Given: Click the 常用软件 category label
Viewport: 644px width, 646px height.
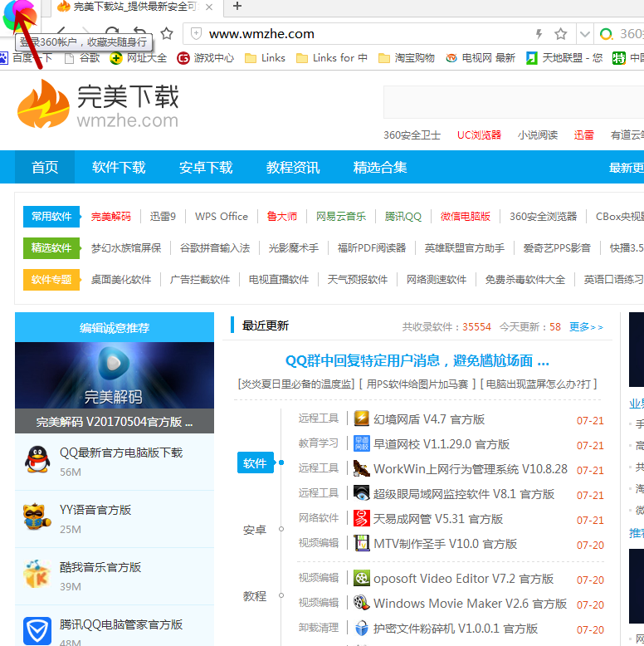Looking at the screenshot, I should [51, 216].
